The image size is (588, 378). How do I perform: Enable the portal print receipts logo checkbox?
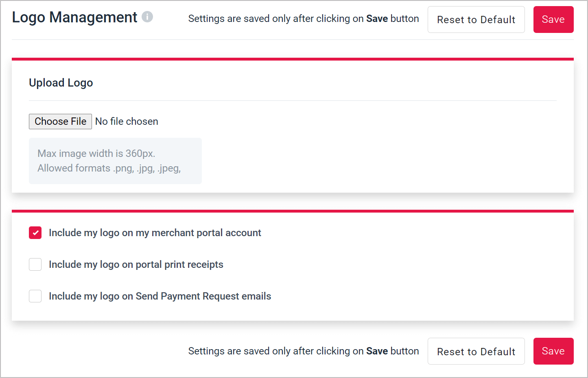click(x=35, y=265)
